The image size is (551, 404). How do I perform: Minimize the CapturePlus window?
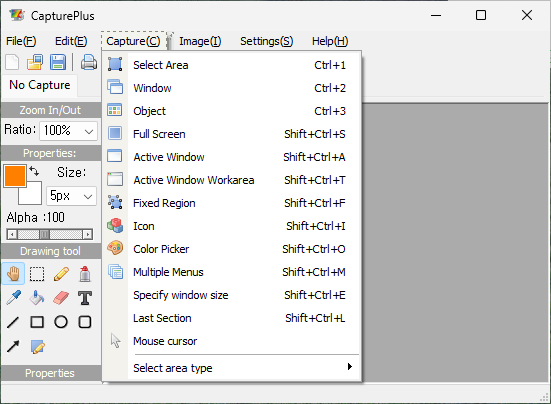(436, 15)
